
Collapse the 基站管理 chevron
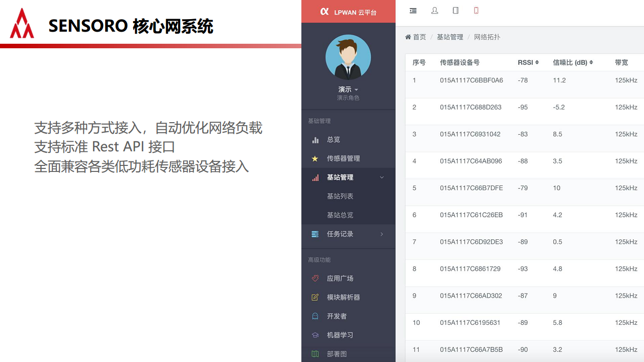(382, 177)
